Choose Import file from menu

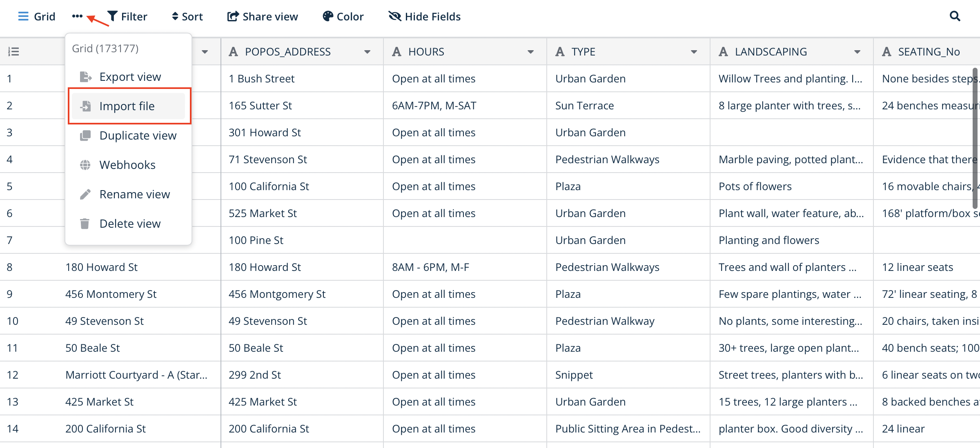[127, 106]
